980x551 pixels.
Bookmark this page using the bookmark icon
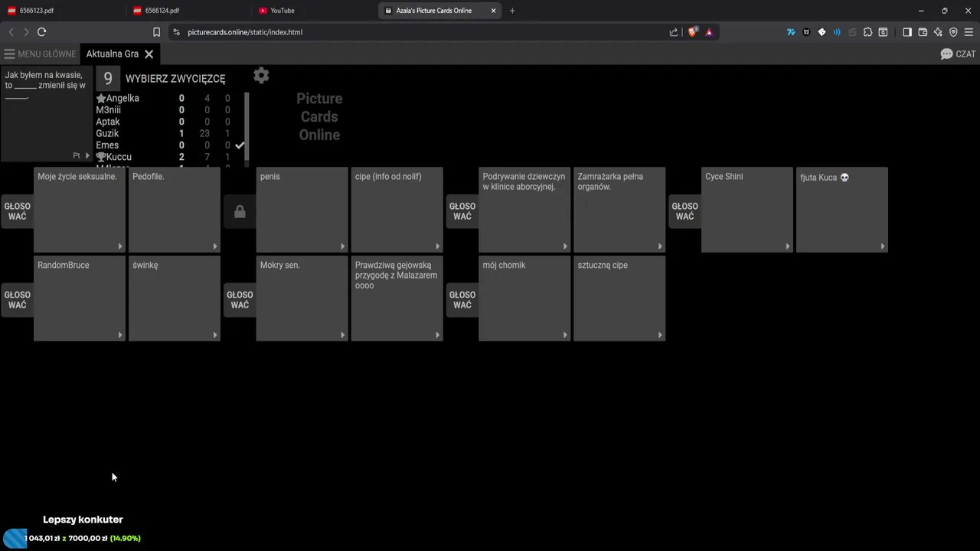point(156,32)
